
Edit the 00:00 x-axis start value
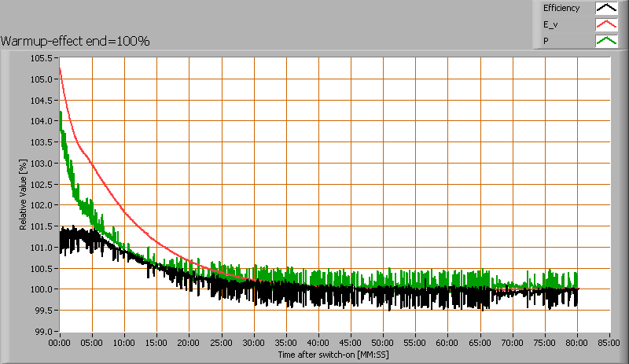[x=60, y=343]
